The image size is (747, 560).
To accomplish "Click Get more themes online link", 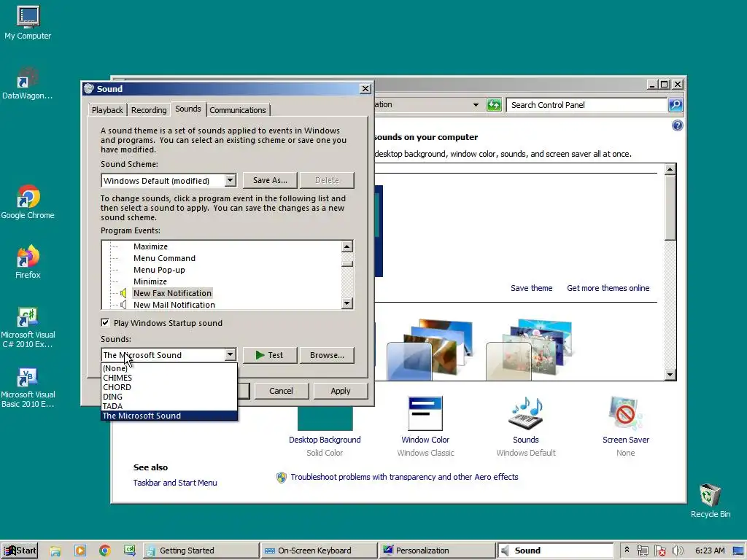I will click(608, 288).
